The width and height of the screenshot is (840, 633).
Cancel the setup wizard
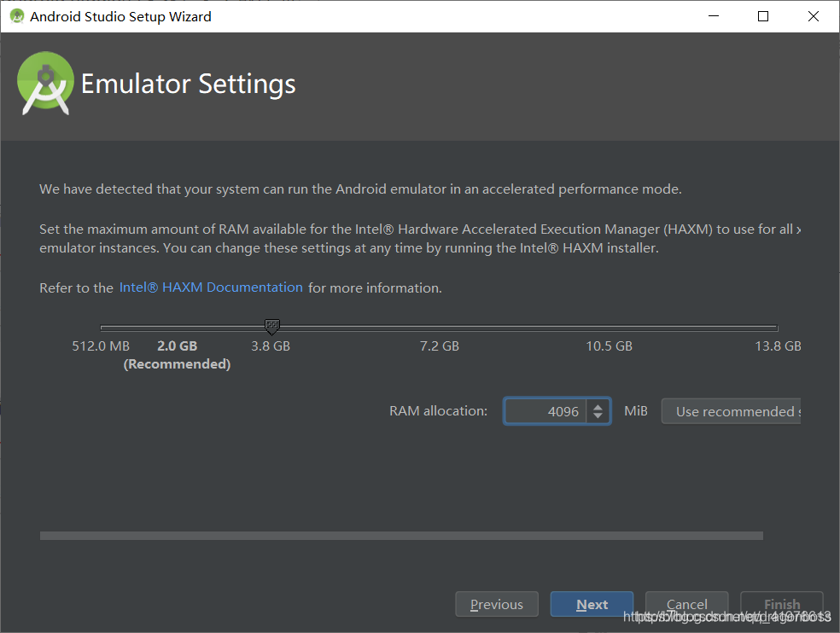687,604
